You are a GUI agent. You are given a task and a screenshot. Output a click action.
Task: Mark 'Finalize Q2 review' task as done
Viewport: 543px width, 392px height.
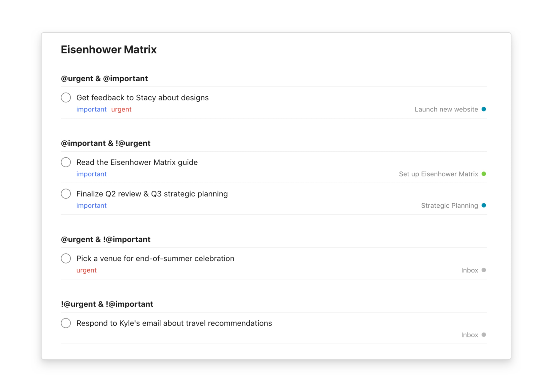point(66,194)
